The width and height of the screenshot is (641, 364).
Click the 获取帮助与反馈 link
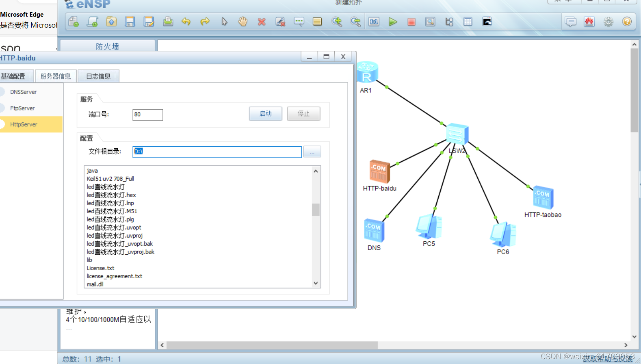tap(608, 358)
